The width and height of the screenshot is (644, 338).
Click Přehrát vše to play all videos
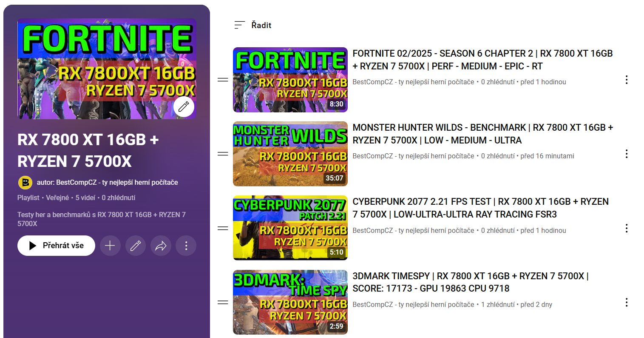[x=56, y=246]
